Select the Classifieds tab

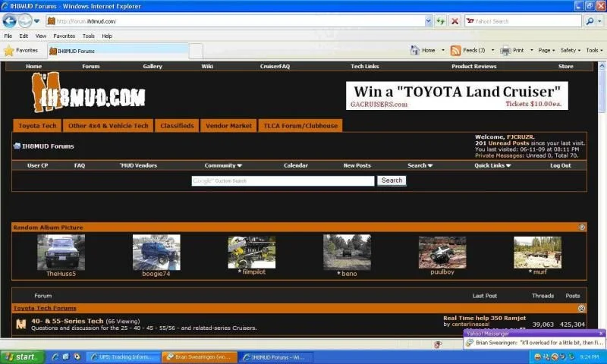(177, 126)
